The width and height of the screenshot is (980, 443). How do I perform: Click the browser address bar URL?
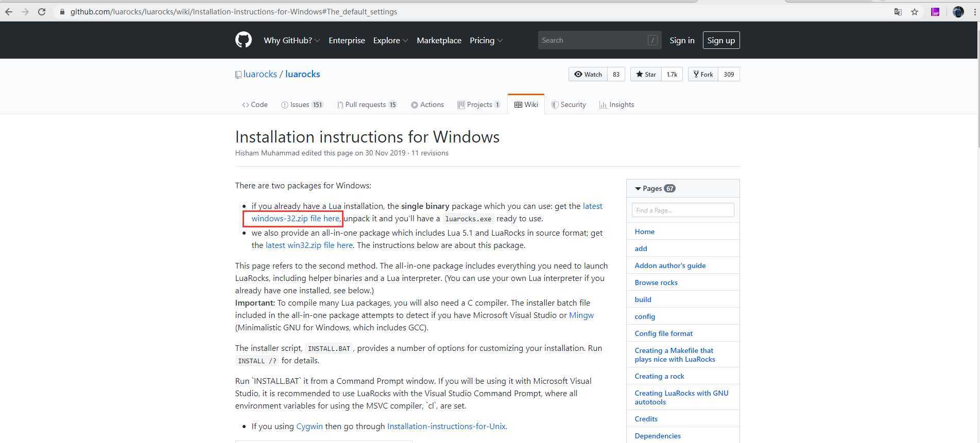234,12
